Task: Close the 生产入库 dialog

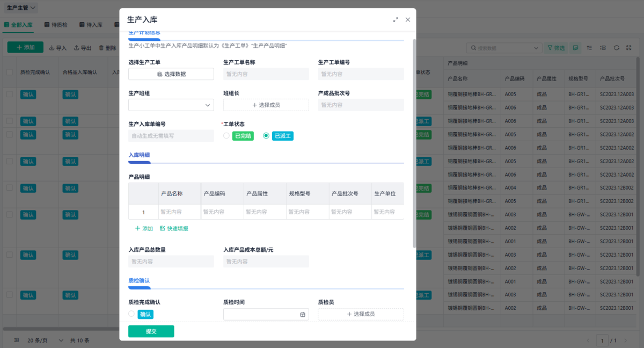Action: (x=408, y=20)
